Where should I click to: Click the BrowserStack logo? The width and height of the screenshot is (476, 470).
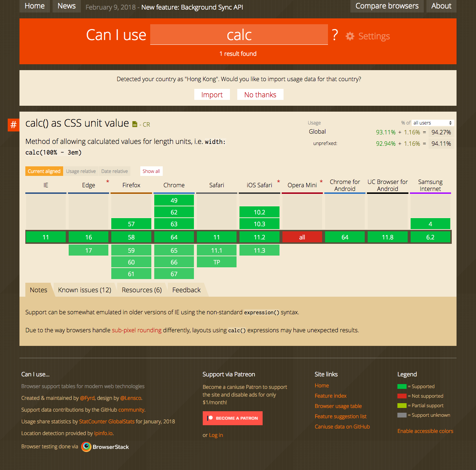click(x=105, y=447)
